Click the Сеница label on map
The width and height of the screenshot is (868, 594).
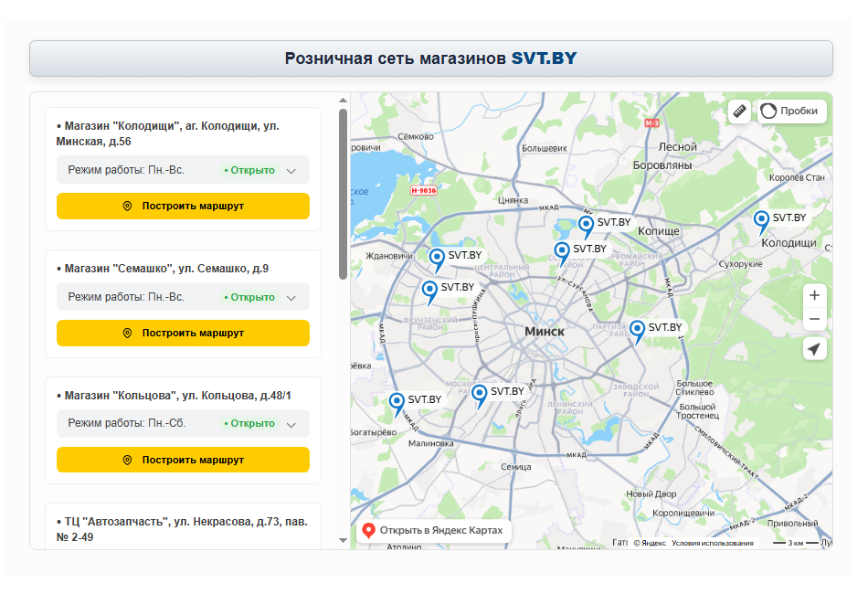[x=516, y=467]
